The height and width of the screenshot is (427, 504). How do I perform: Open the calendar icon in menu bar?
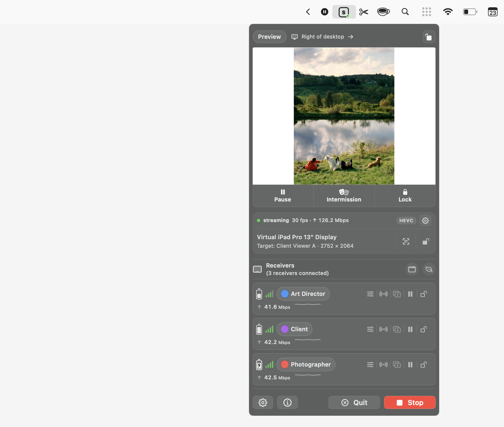point(493,12)
